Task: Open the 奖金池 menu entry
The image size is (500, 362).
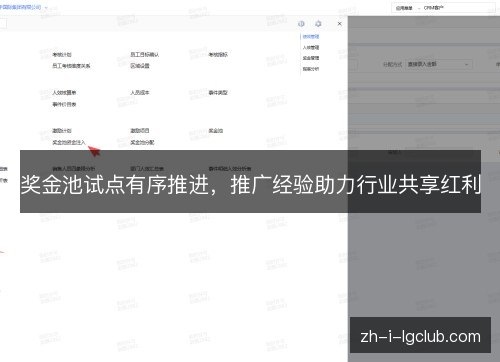Action: click(x=216, y=131)
